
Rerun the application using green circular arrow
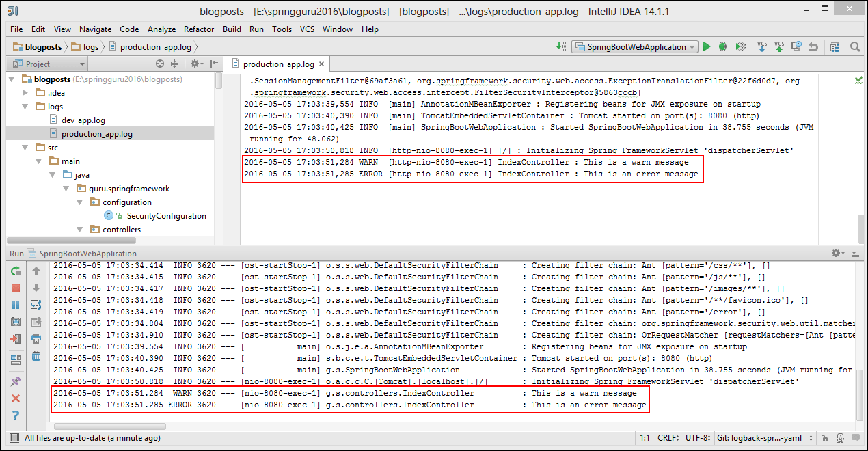(x=15, y=271)
